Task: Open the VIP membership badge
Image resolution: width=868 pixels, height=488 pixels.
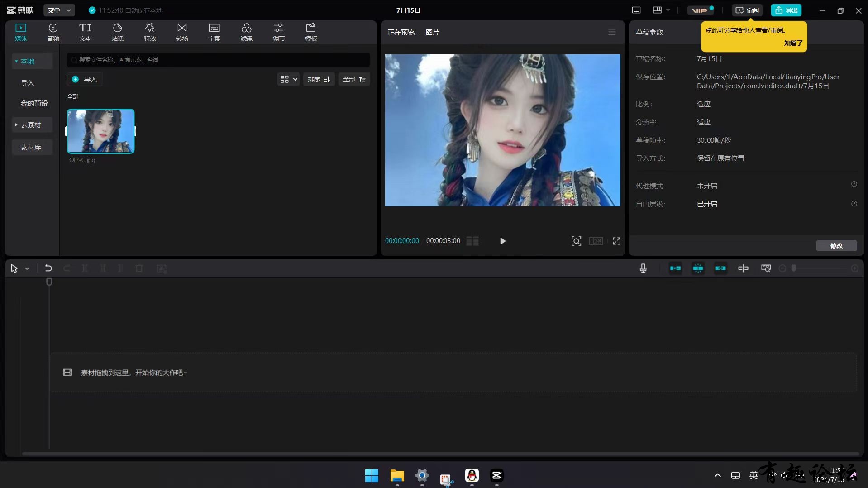Action: (x=701, y=10)
